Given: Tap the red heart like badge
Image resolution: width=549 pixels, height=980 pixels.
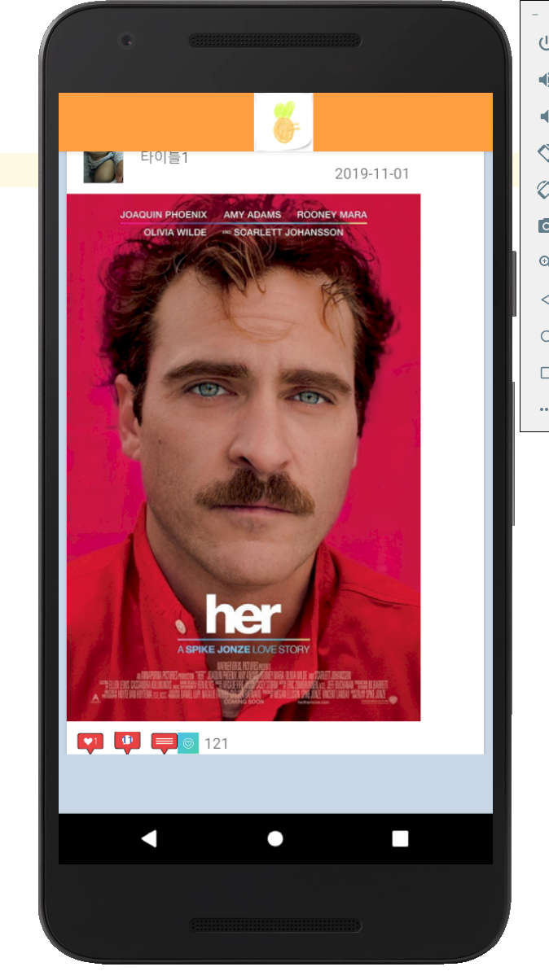Looking at the screenshot, I should click(90, 743).
